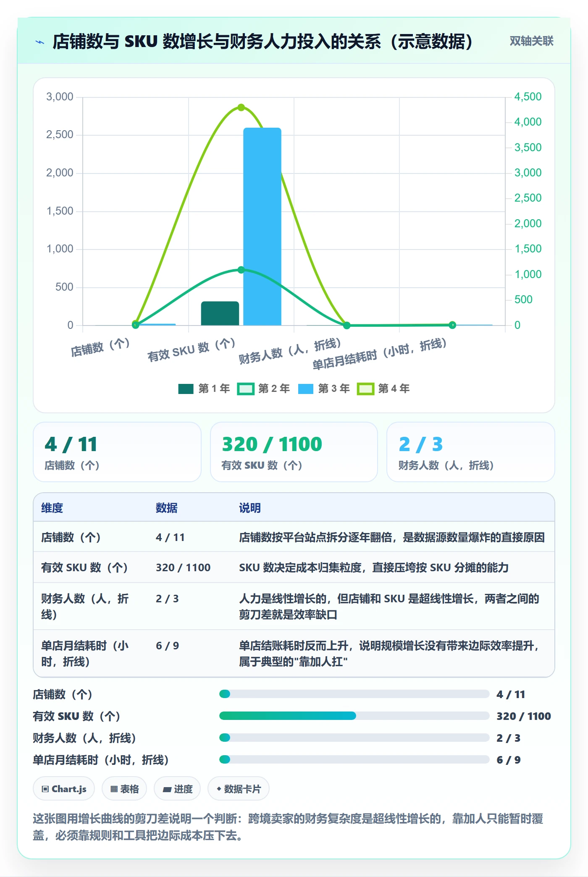Click the 数据卡片 chip diamond icon
The width and height of the screenshot is (588, 877).
pos(219,789)
